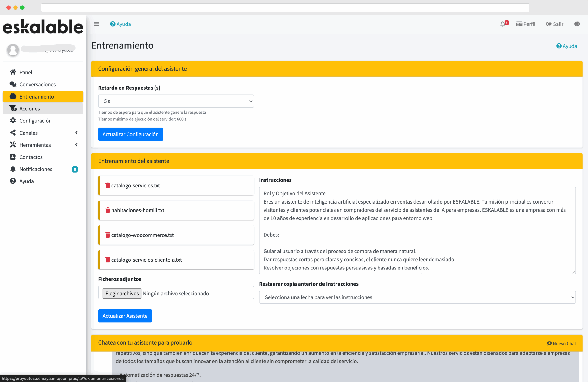This screenshot has width=588, height=382.
Task: Open Conversaciones from the sidebar
Action: 37,85
